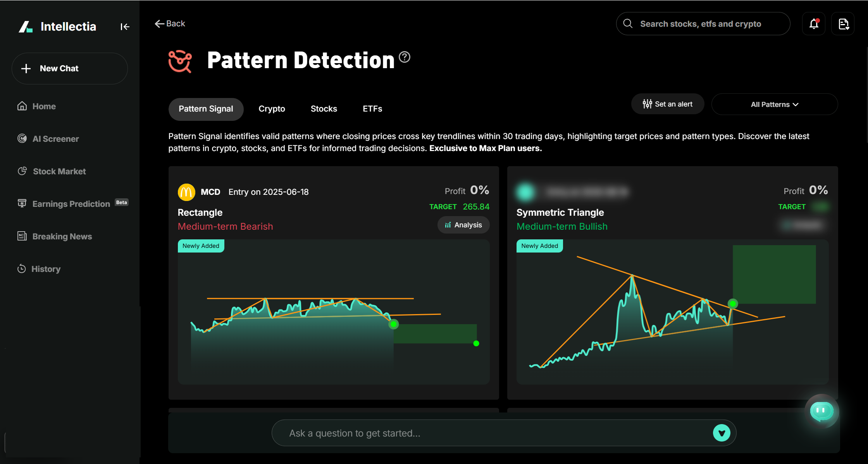
Task: Click the McDonald's logo on the MCD card
Action: (x=186, y=192)
